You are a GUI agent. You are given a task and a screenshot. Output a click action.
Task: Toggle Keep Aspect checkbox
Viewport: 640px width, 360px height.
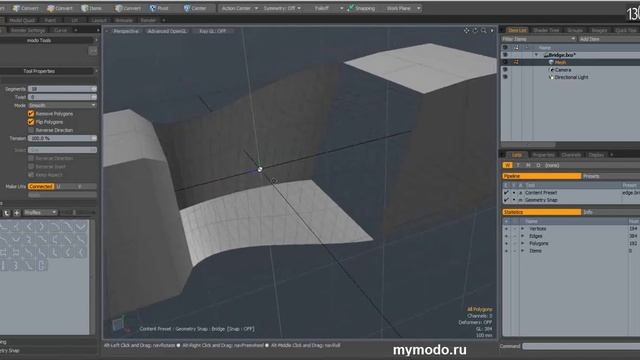tap(31, 175)
